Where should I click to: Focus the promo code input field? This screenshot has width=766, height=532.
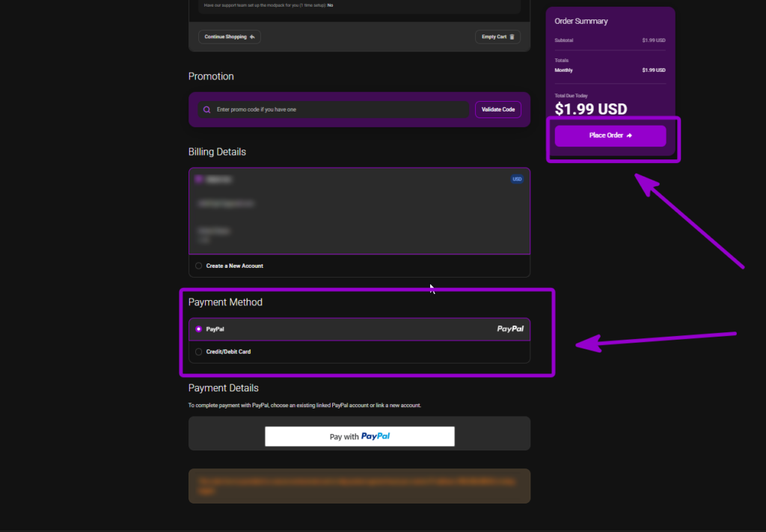pyautogui.click(x=334, y=109)
